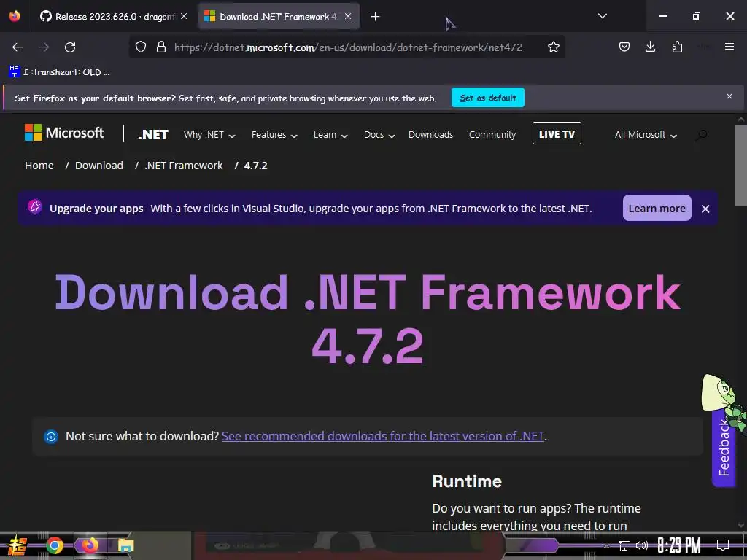Open the Windows Start button in taskbar
The width and height of the screenshot is (747, 560).
tap(18, 545)
